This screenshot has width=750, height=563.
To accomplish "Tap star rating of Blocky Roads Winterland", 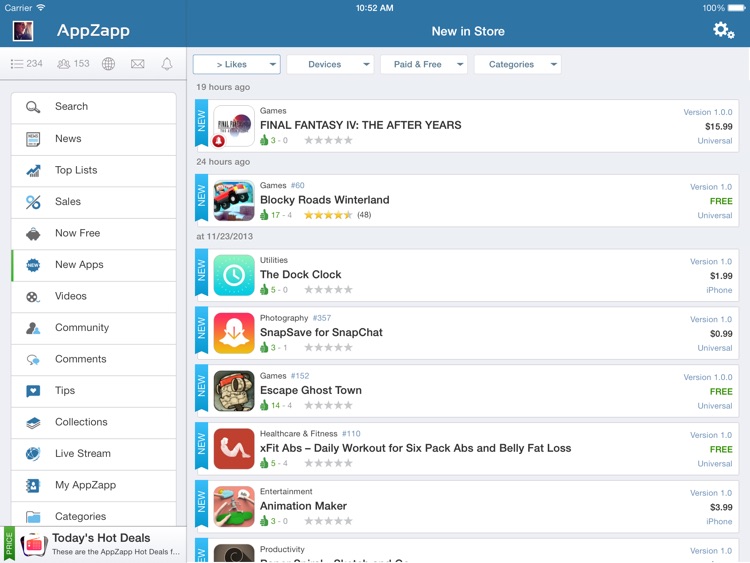I will point(328,215).
